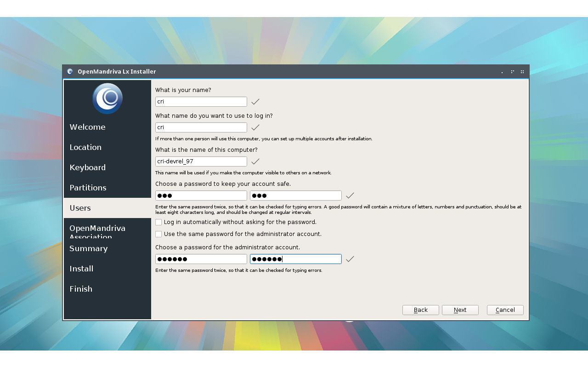Switch to the Partitions step
Image resolution: width=588 pixels, height=368 pixels.
click(88, 188)
